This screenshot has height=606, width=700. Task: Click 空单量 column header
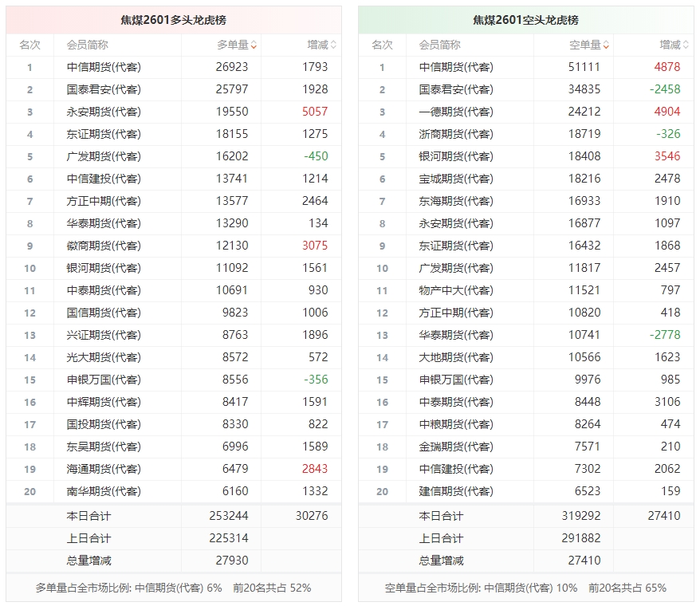[585, 45]
